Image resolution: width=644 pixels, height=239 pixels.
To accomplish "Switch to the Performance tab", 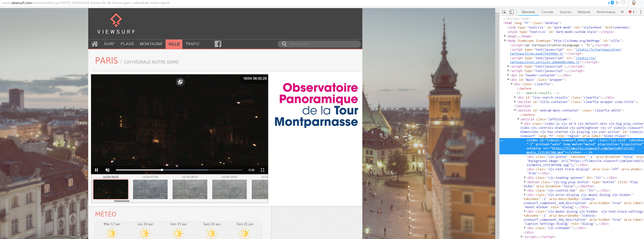I will click(x=606, y=12).
